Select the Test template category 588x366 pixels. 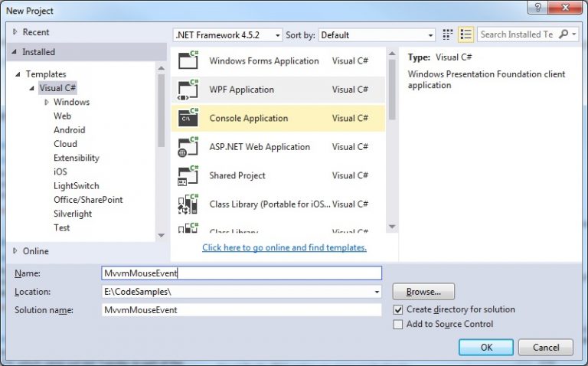point(61,227)
